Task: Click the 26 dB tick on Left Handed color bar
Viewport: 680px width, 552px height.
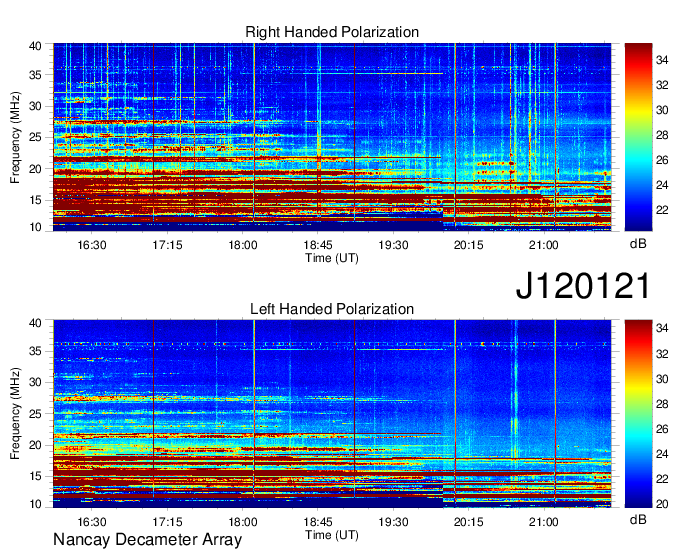Action: (662, 429)
